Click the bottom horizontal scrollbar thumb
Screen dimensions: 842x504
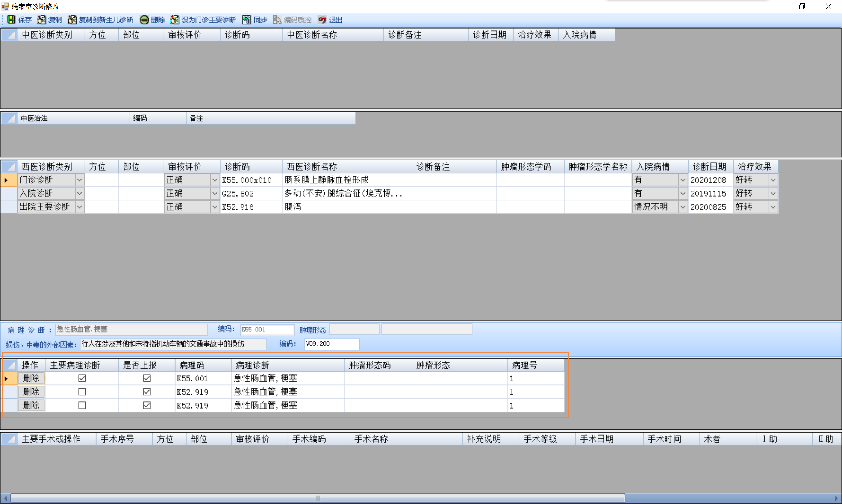[318, 498]
